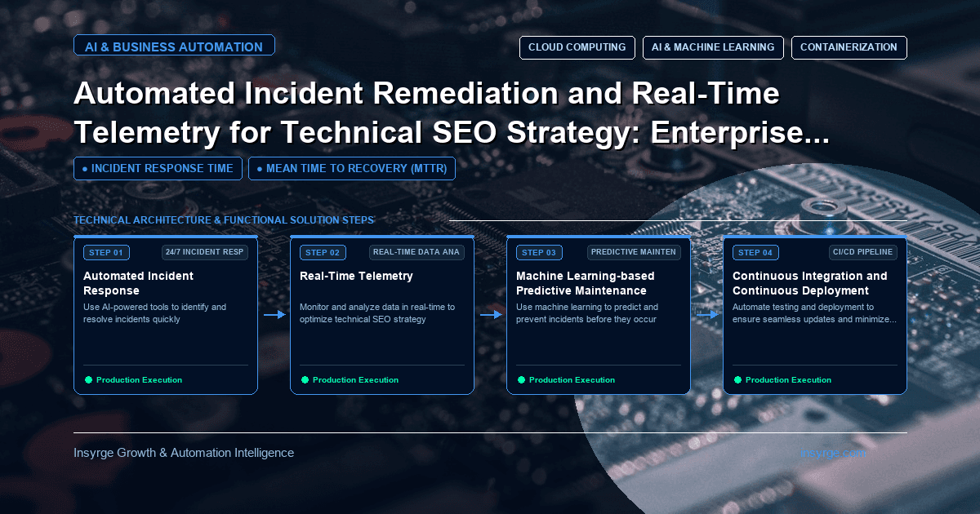Viewport: 980px width, 514px height.
Task: Click the headline about Automated Incident Remediation
Action: (x=452, y=114)
